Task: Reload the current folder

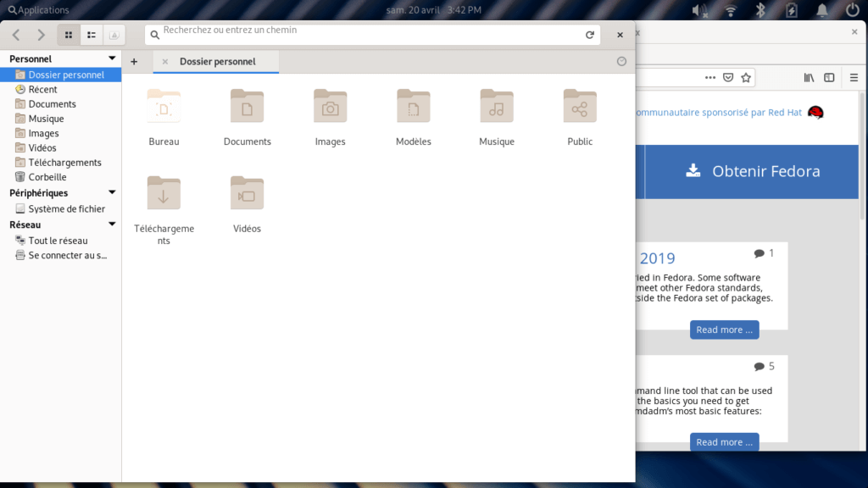Action: click(590, 35)
